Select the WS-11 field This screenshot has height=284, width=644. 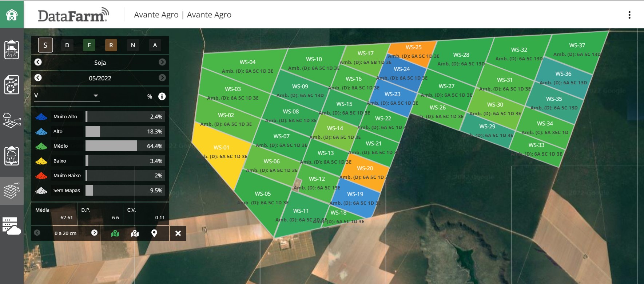(x=301, y=215)
